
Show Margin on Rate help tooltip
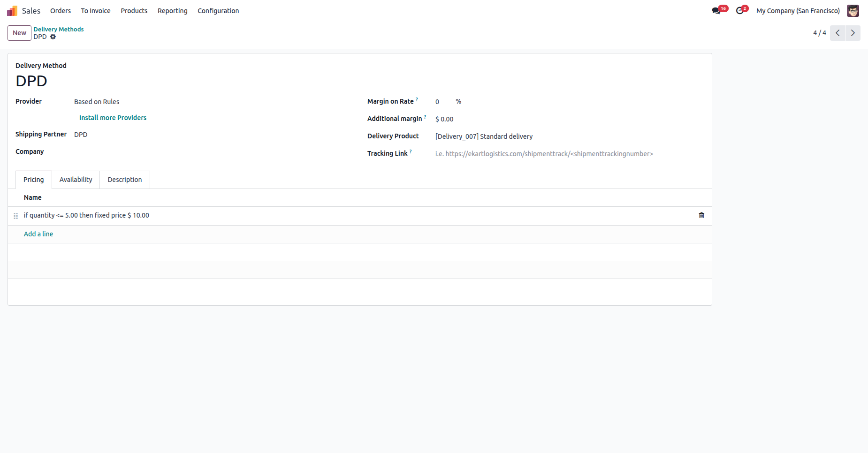point(417,99)
